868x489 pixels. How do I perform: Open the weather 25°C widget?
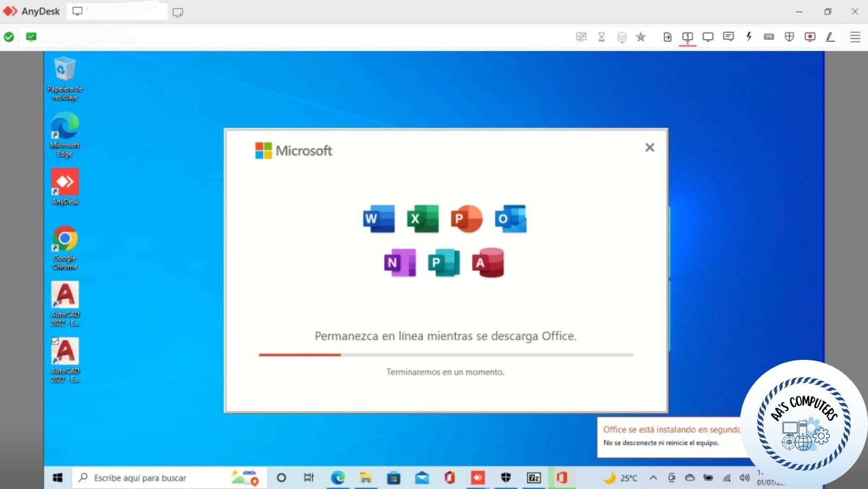[x=620, y=478]
